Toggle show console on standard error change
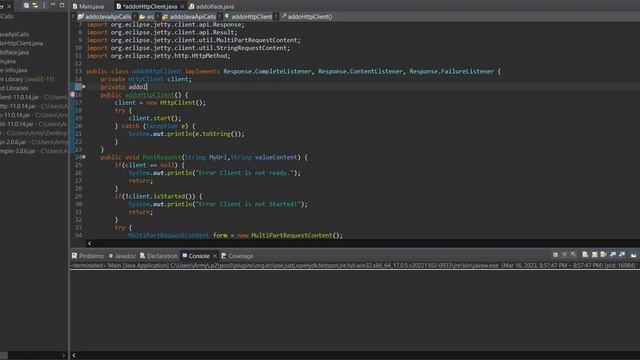Image resolution: width=640 pixels, height=360 pixels. pos(622,255)
